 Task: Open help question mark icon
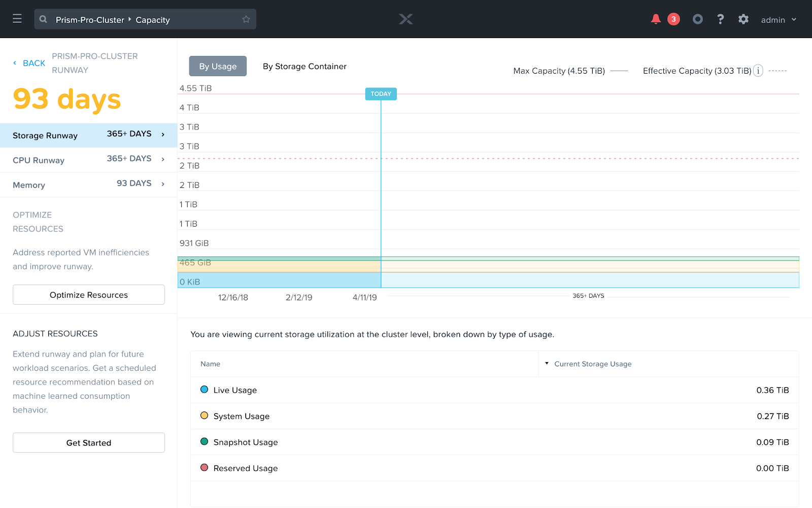(x=720, y=19)
